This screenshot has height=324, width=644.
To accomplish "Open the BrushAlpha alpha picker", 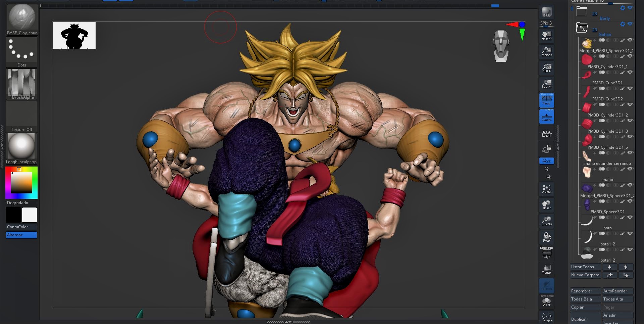I will pos(22,84).
